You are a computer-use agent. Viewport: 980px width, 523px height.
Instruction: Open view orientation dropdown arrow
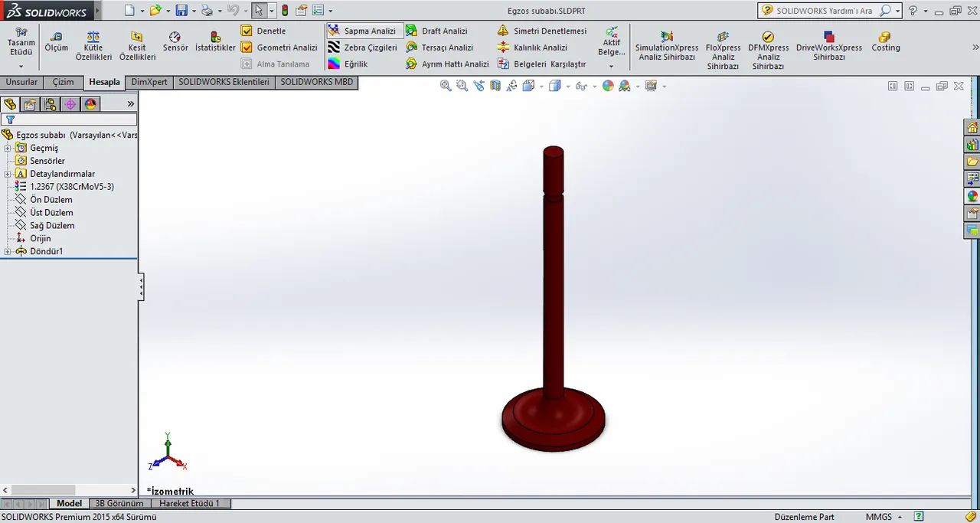tap(541, 87)
